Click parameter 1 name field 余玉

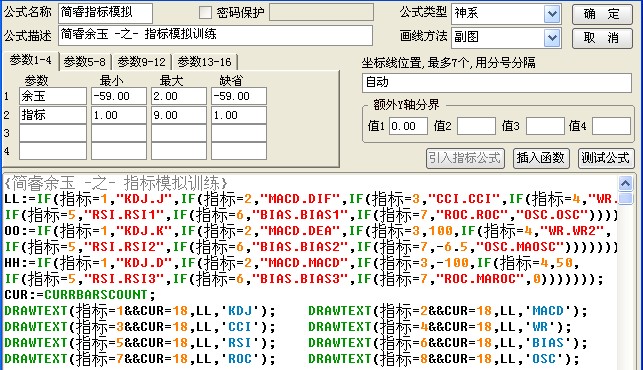(x=53, y=96)
